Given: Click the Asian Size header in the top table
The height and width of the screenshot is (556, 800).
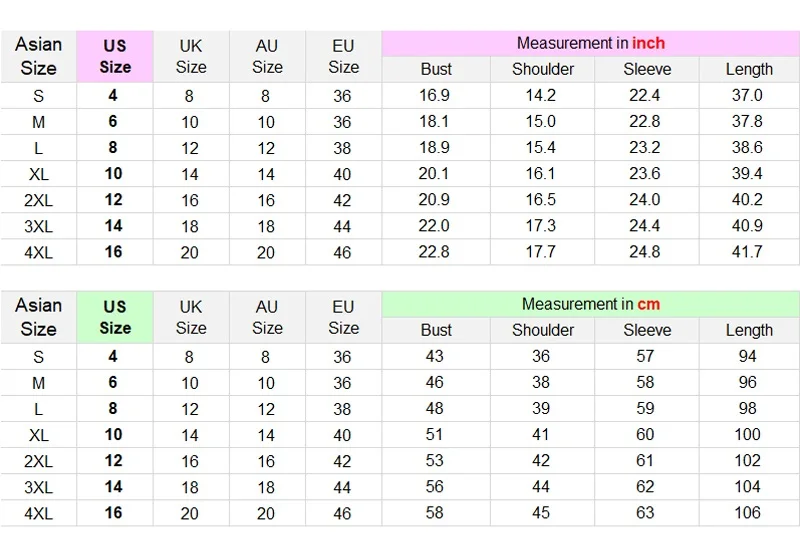Looking at the screenshot, I should pos(38,56).
